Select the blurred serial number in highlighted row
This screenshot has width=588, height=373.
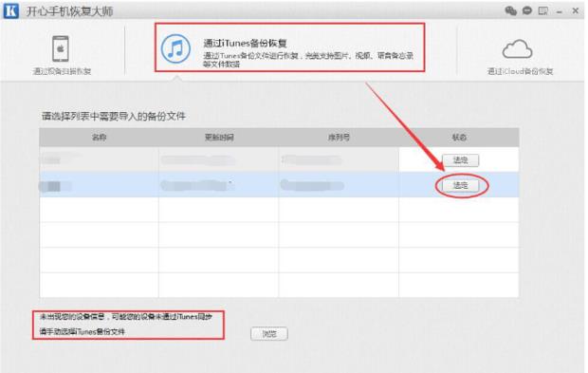click(312, 185)
